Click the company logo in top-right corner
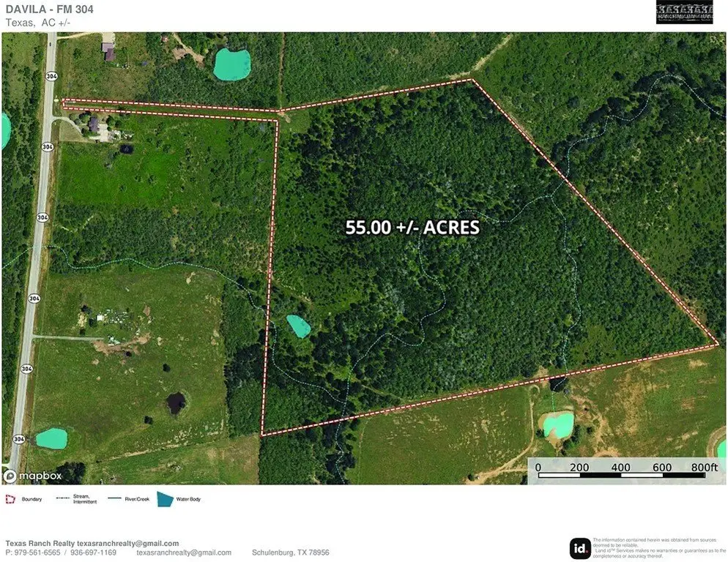The width and height of the screenshot is (728, 562). pos(684,12)
